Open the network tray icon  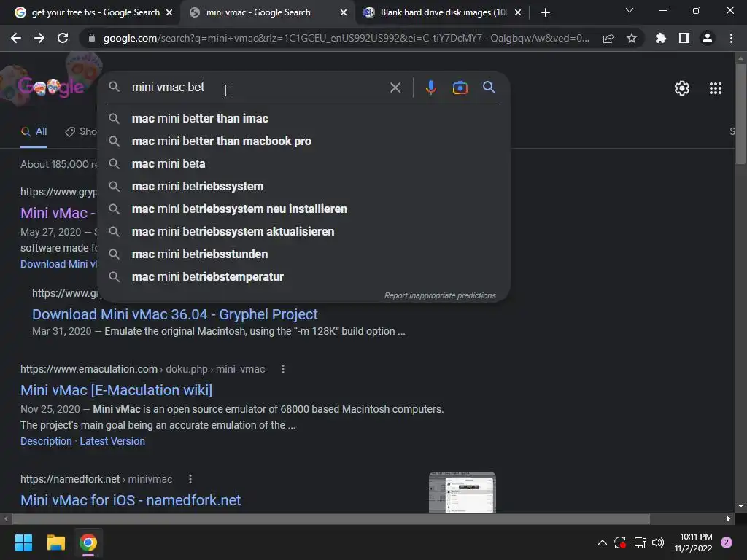640,542
